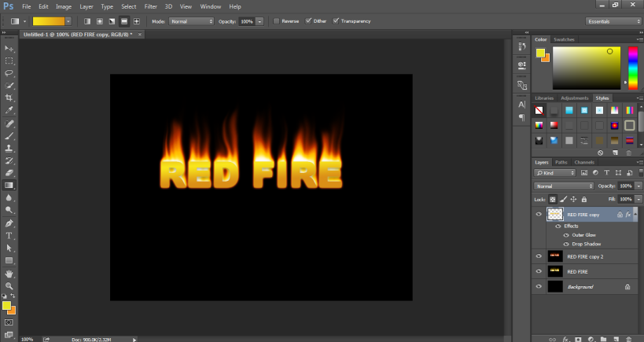The image size is (644, 342).
Task: Click the foreground color in toolbox
Action: point(6,306)
